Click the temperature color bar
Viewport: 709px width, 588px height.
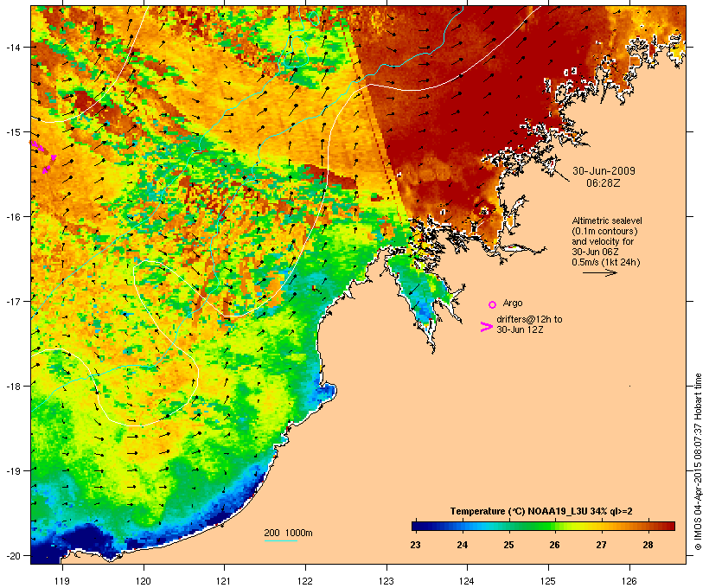pyautogui.click(x=543, y=526)
